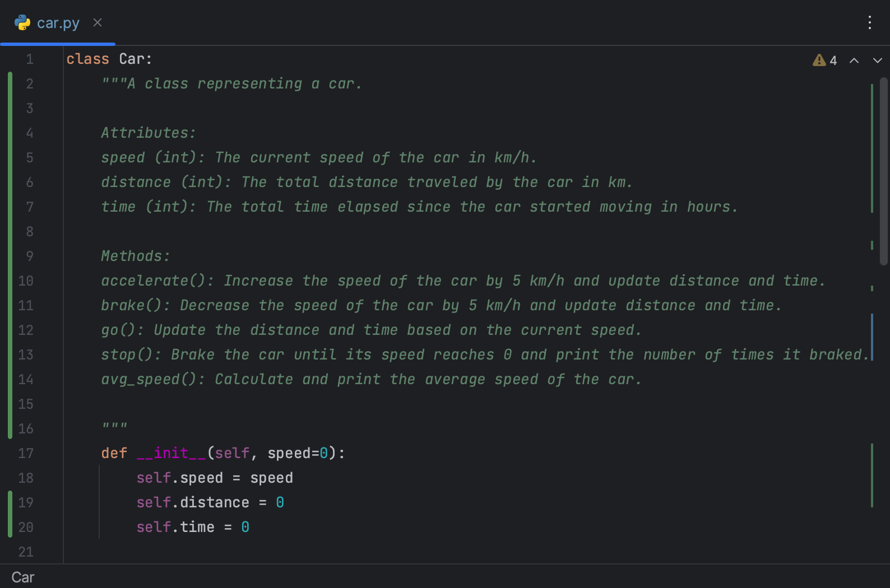Click line number 10 in the gutter
This screenshot has width=890, height=588.
point(26,281)
